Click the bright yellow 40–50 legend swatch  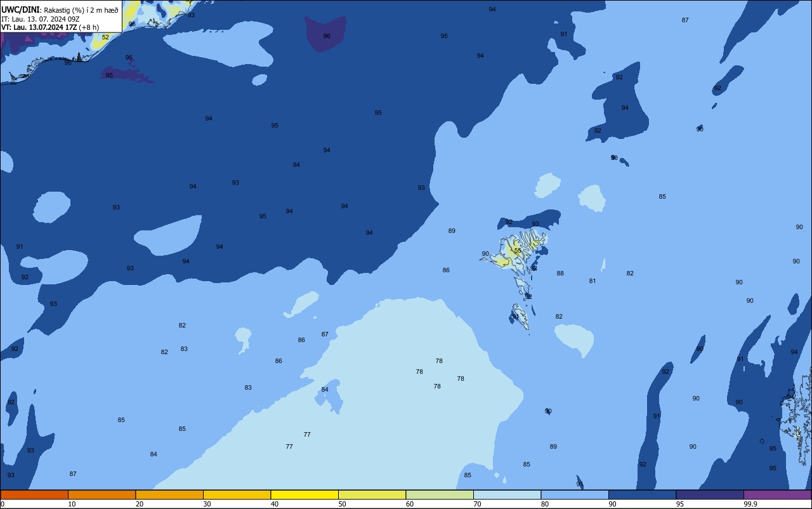[304, 494]
